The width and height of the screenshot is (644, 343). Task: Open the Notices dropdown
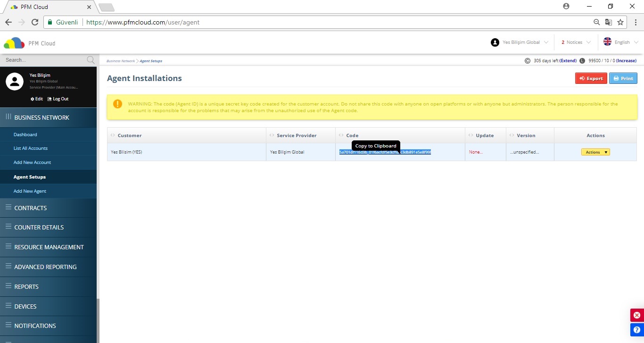pos(576,42)
